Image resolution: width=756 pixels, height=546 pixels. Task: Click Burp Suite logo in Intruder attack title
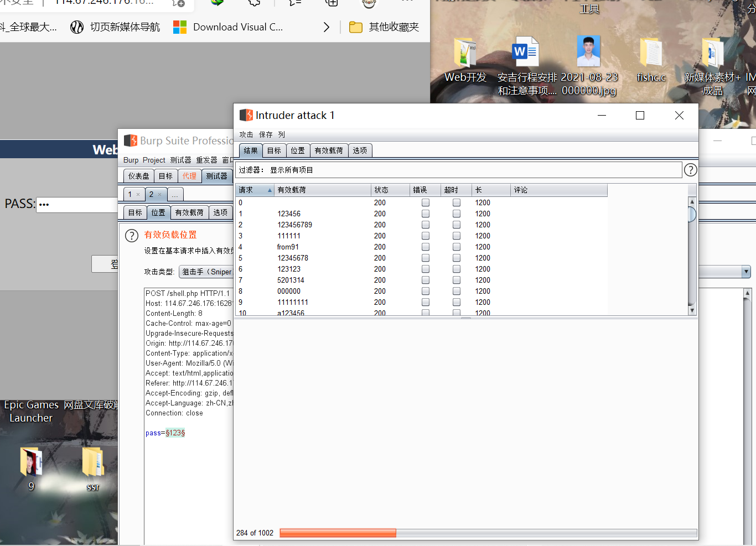[246, 115]
